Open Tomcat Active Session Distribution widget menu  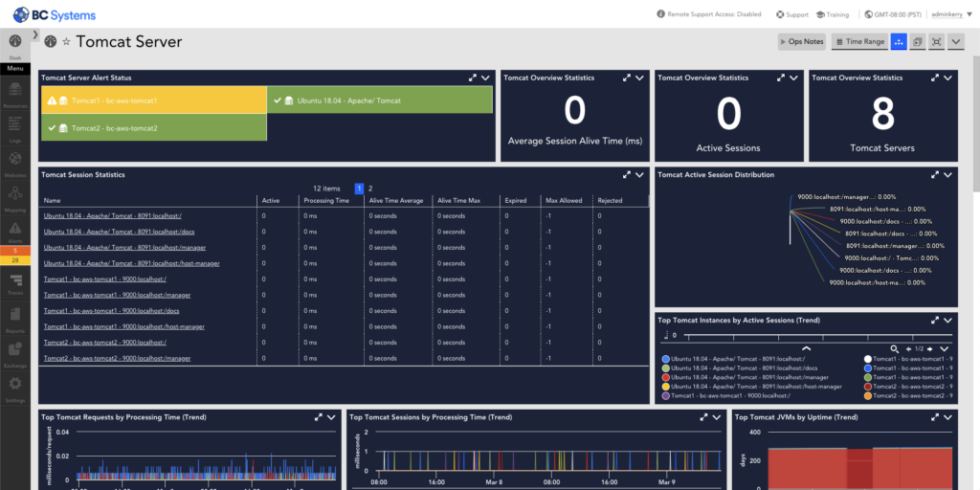pos(947,175)
